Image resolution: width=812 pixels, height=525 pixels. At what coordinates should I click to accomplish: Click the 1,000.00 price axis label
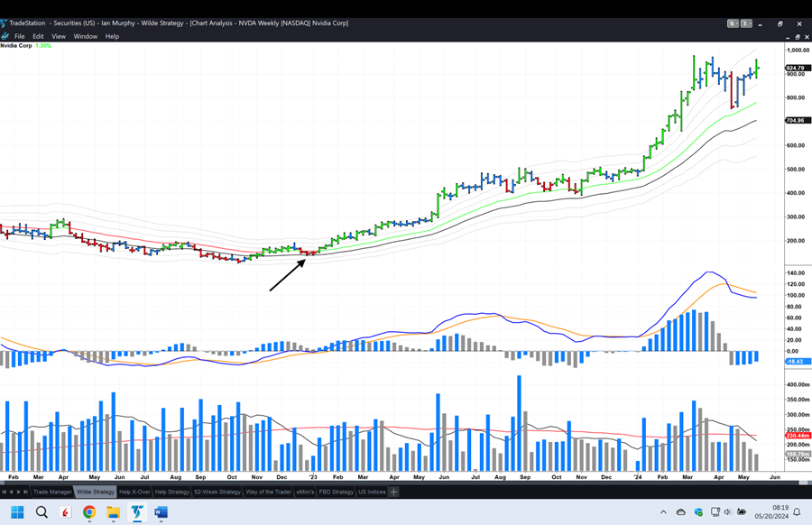pos(798,51)
